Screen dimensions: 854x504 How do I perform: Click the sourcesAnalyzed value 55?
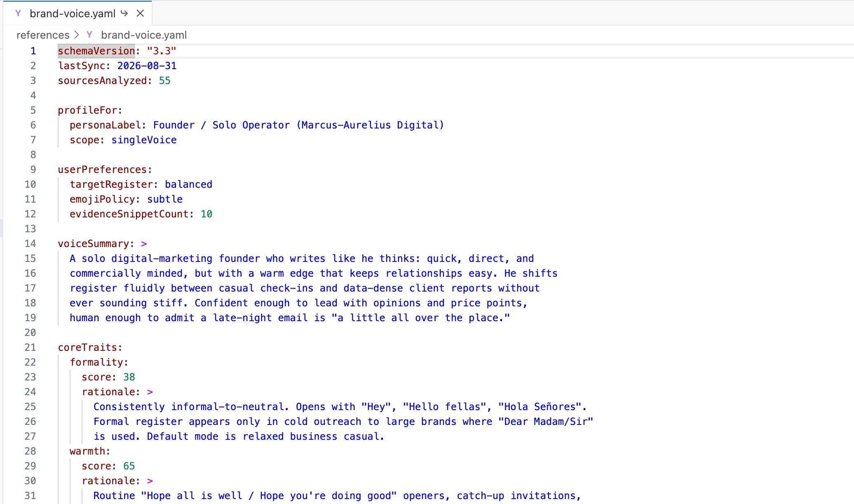[164, 81]
